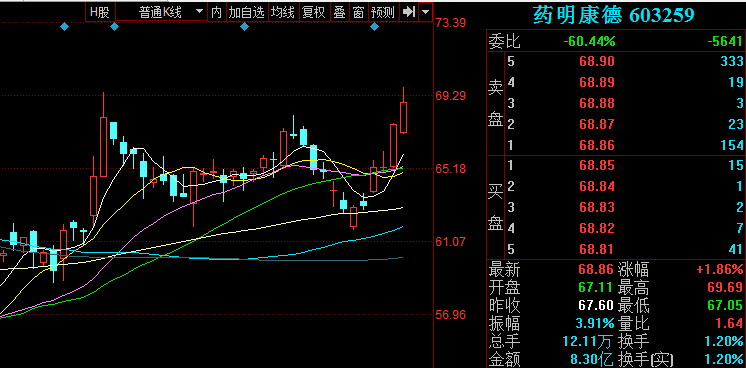Click the 昨收 value 67.60
The width and height of the screenshot is (746, 368).
coord(597,306)
